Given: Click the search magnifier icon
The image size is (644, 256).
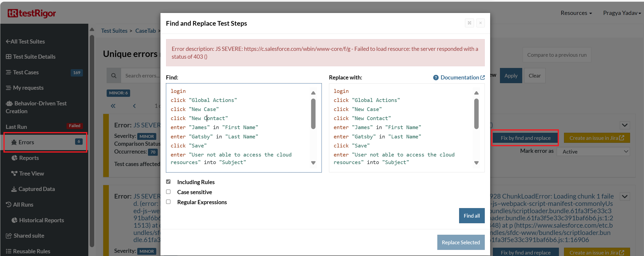Looking at the screenshot, I should [114, 76].
